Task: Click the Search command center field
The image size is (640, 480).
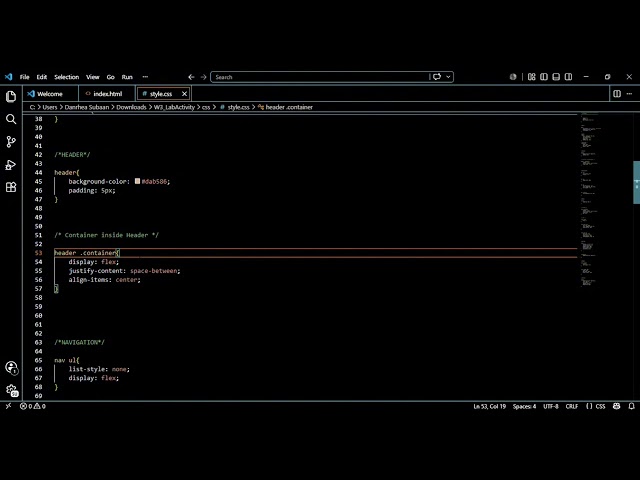Action: point(320,77)
